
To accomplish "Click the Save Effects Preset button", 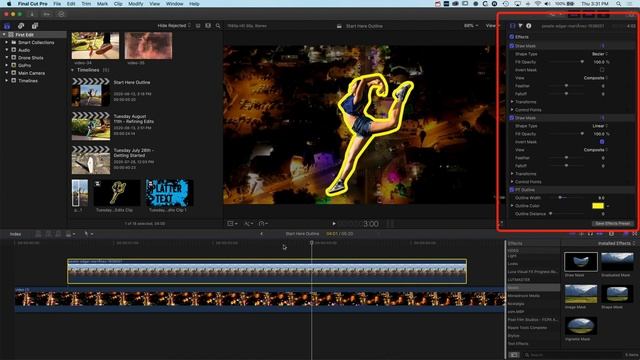I will click(612, 223).
